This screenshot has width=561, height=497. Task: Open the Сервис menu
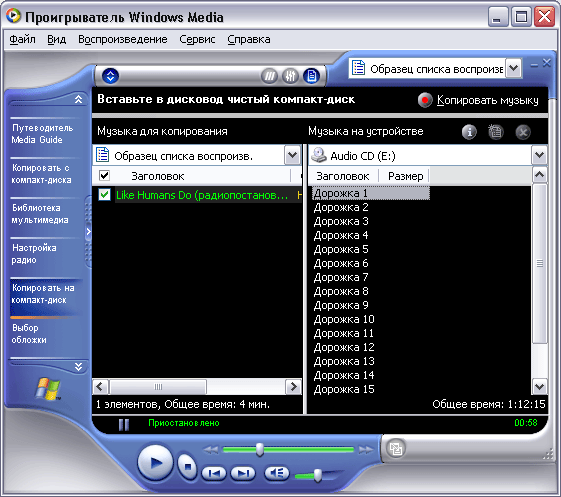pyautogui.click(x=197, y=39)
